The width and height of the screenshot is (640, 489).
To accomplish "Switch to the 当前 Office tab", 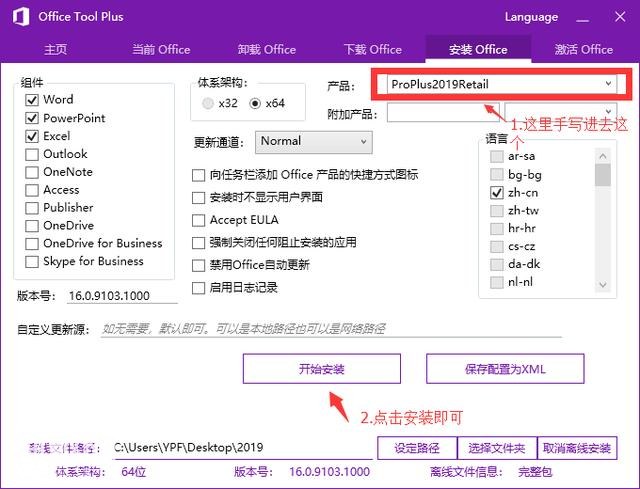I will [161, 49].
